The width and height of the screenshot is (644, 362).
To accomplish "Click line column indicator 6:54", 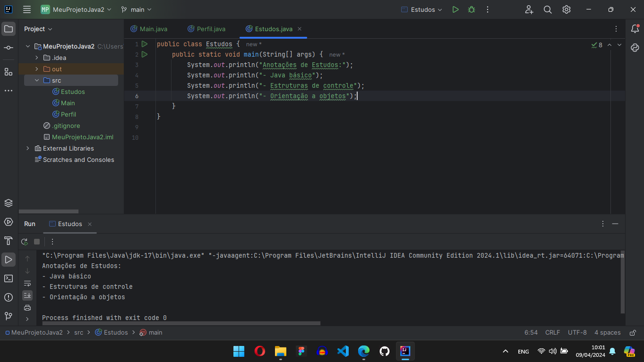I will (x=531, y=332).
